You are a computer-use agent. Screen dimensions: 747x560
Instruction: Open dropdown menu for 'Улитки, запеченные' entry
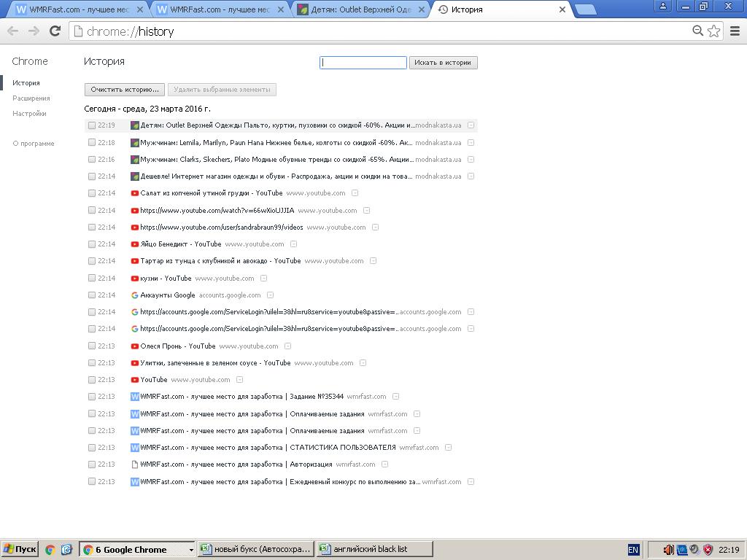point(363,363)
